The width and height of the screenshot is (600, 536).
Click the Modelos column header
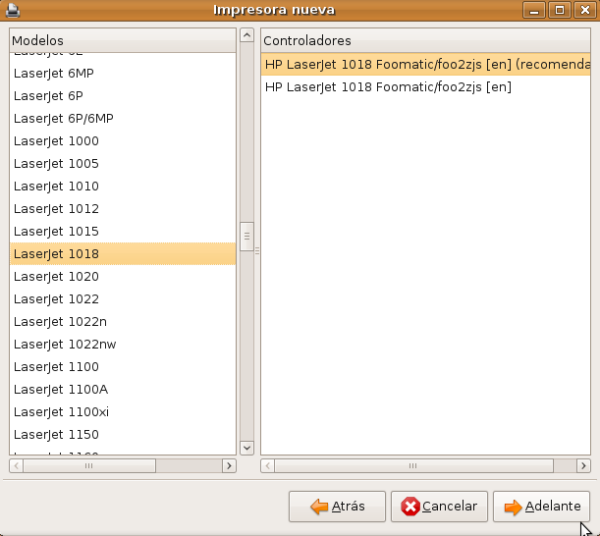(122, 41)
